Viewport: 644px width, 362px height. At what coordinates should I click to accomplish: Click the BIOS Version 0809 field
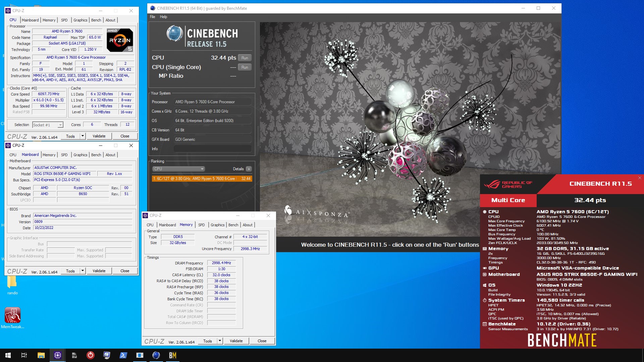click(83, 222)
